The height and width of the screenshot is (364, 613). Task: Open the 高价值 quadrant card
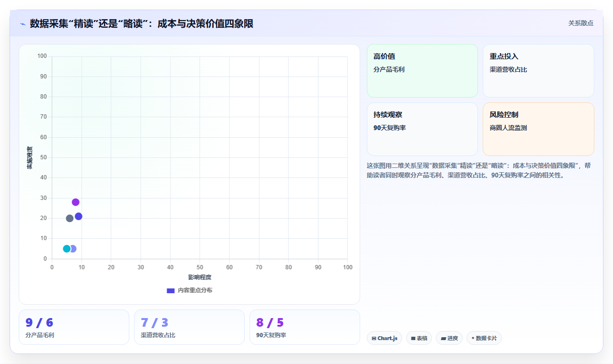422,71
